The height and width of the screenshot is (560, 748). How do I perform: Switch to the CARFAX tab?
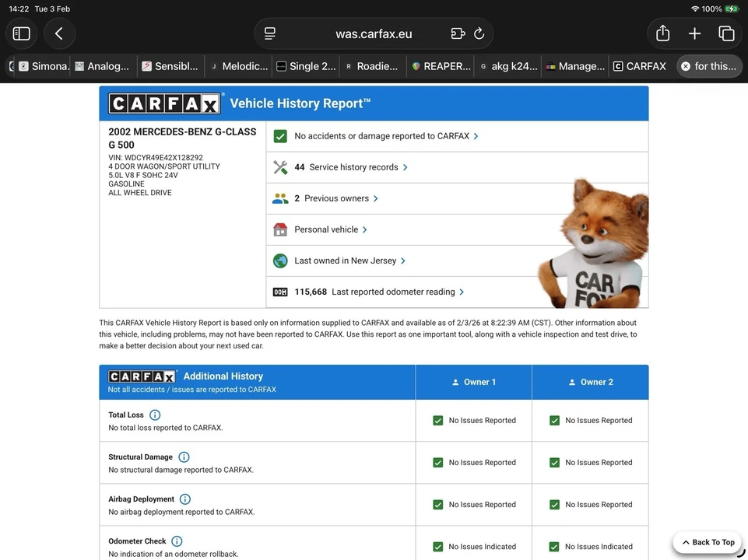click(640, 66)
